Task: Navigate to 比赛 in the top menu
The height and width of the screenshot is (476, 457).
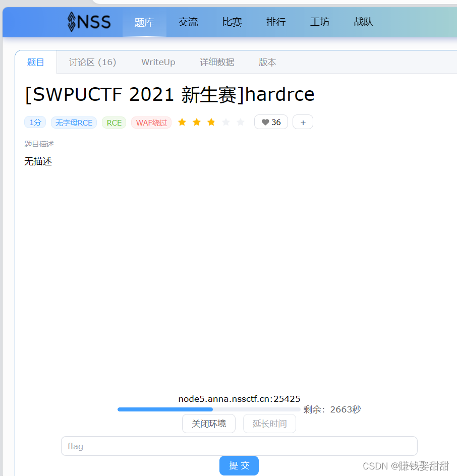Action: pos(232,22)
